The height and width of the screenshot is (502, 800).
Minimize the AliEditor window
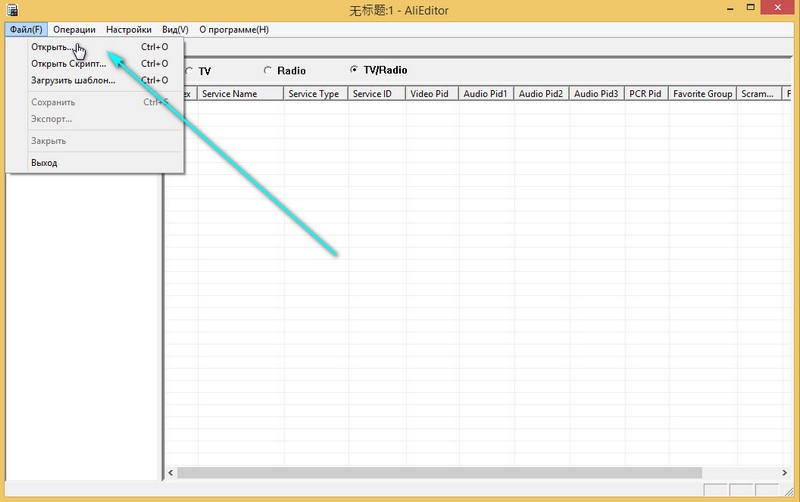click(730, 8)
